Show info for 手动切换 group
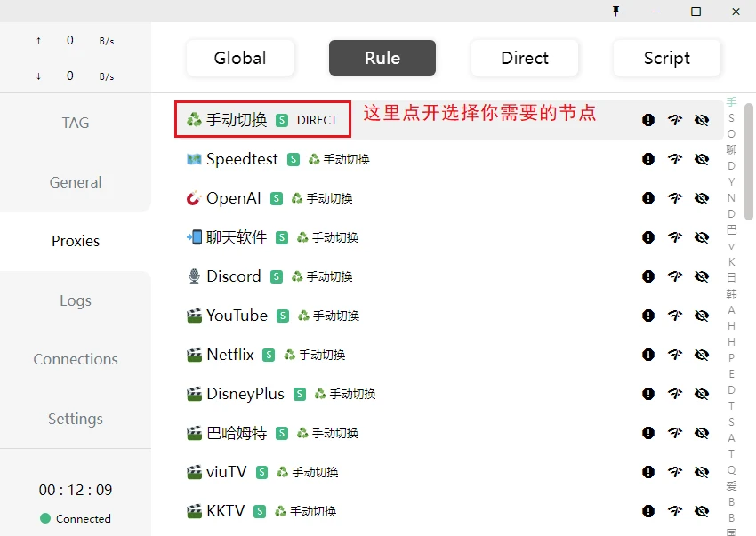756x536 pixels. pyautogui.click(x=648, y=120)
